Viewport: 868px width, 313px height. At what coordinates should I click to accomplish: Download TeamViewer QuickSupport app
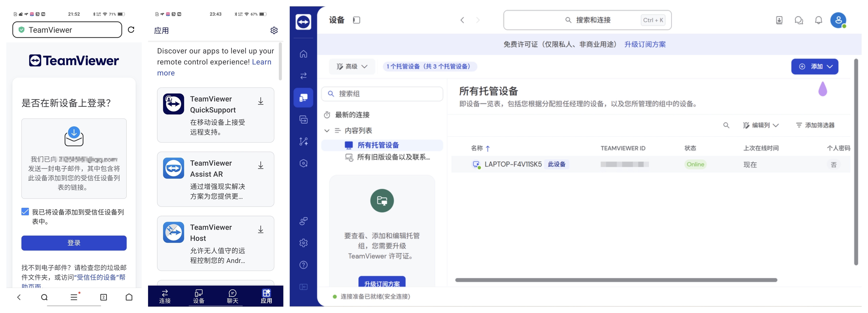click(261, 101)
